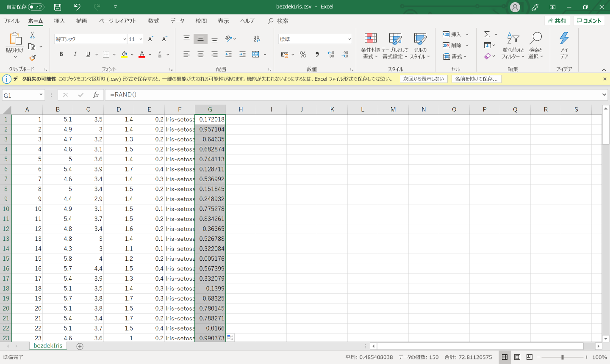This screenshot has height=364, width=610.
Task: Decrease font size
Action: pos(165,39)
